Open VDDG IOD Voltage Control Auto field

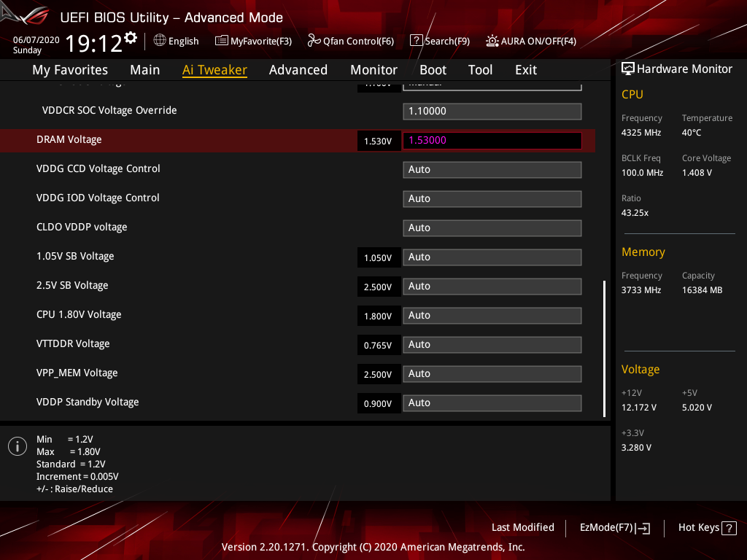(x=492, y=198)
